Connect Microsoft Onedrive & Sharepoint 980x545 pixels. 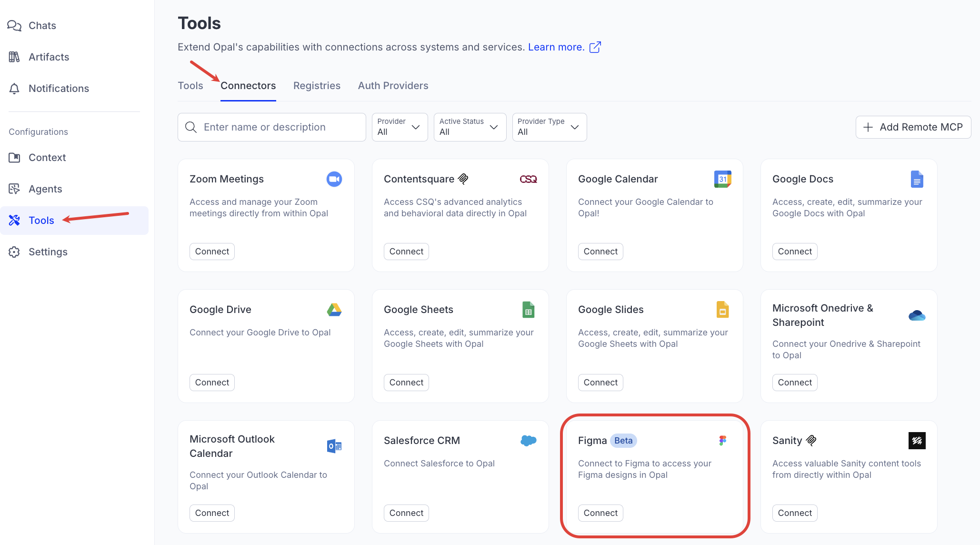795,383
